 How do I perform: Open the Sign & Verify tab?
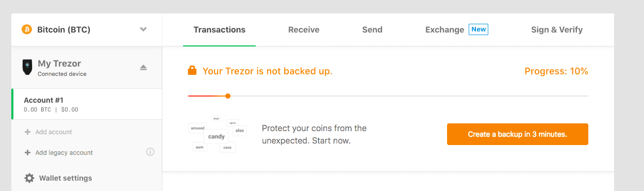[x=557, y=29]
